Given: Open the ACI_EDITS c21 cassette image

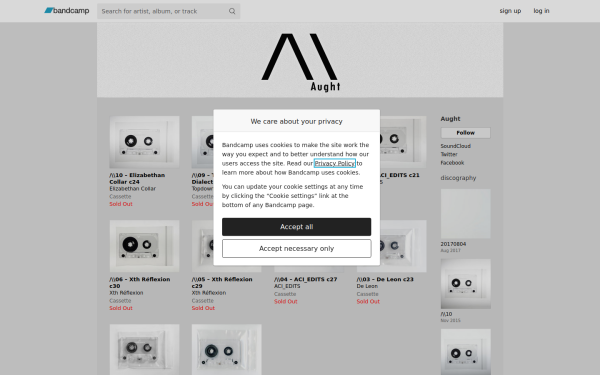Looking at the screenshot, I should click(x=403, y=142).
